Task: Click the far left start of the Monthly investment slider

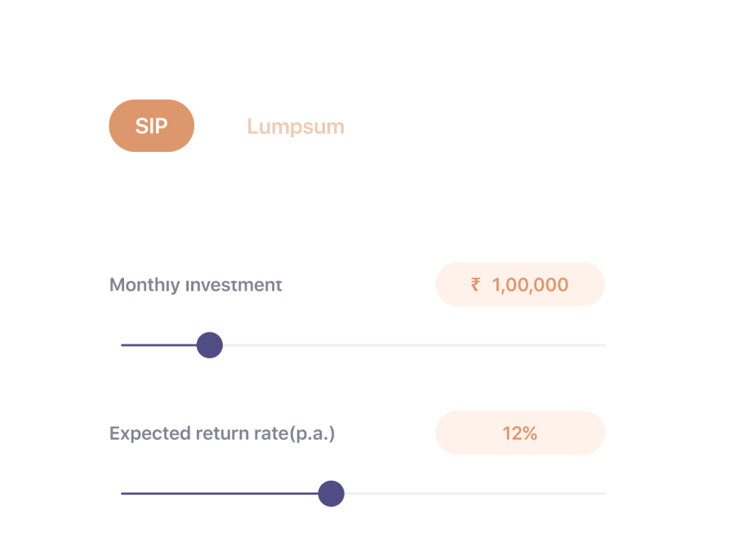Action: click(x=123, y=345)
